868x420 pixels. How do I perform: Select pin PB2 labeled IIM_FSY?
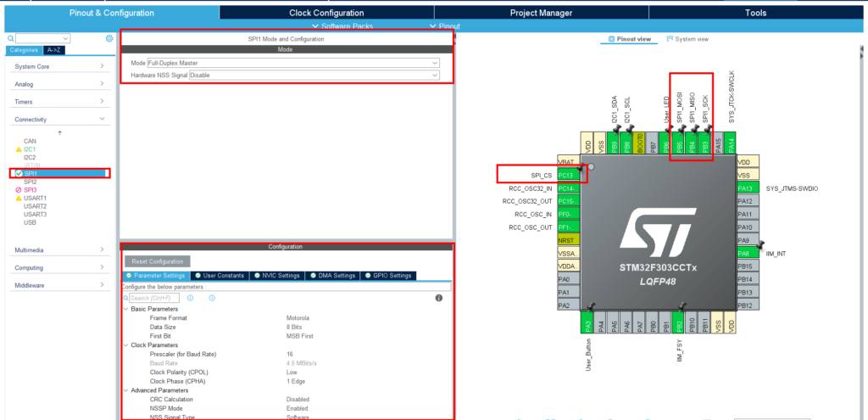679,322
